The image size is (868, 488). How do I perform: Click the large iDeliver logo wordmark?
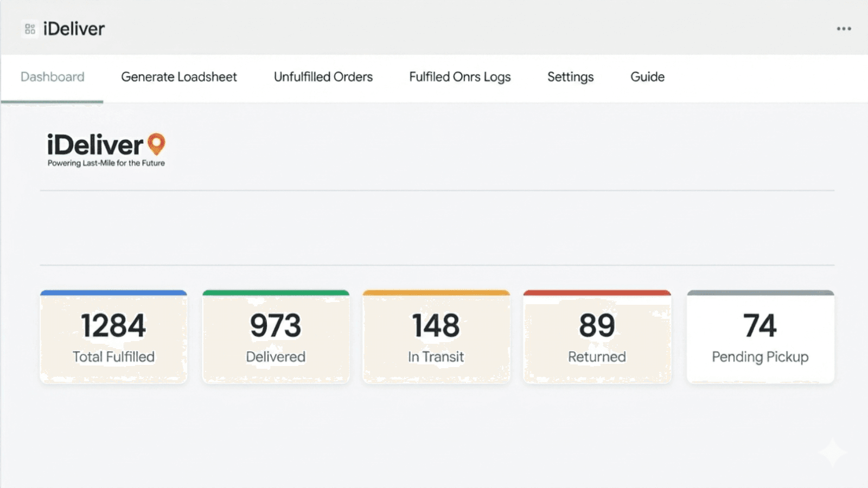pos(95,145)
